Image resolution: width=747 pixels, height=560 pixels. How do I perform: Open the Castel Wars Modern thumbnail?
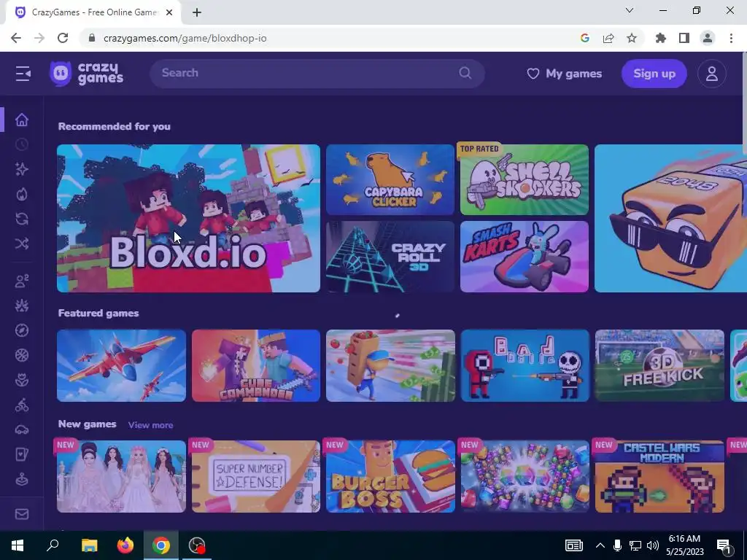pos(659,476)
